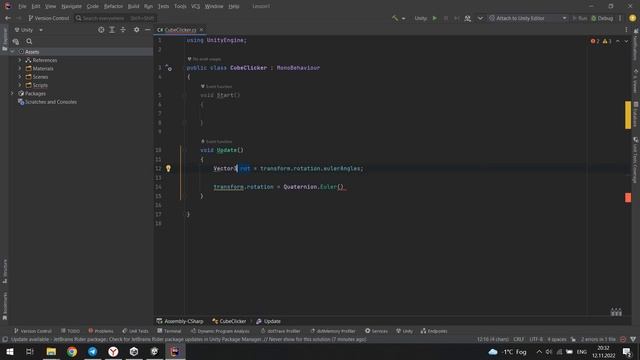640x360 pixels.
Task: Click the Debug button
Action: (x=602, y=18)
